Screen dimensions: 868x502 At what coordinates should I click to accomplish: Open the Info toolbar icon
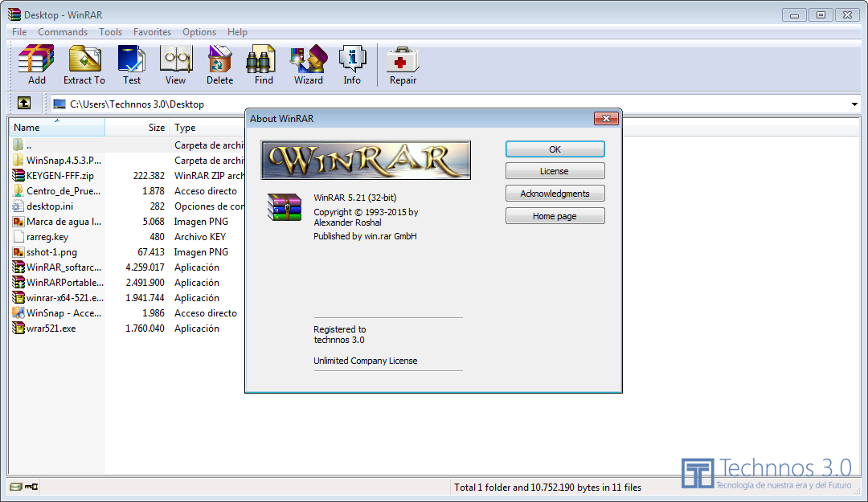352,65
